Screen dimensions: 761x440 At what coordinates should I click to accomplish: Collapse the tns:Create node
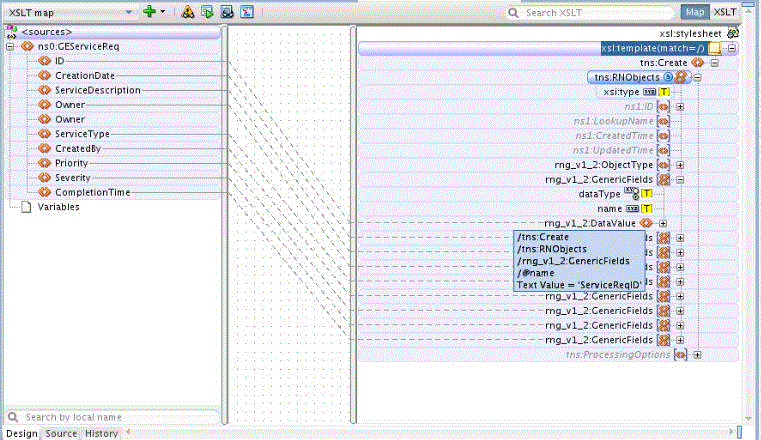click(x=714, y=63)
